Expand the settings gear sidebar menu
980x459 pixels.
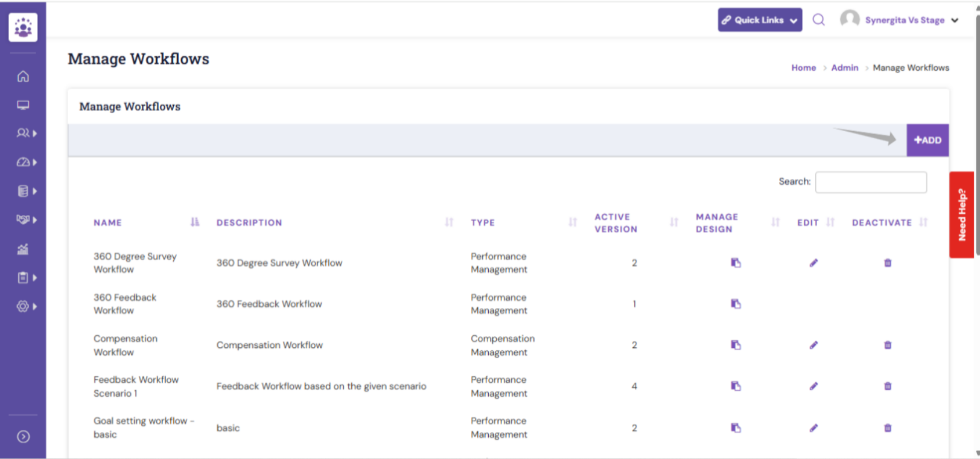click(27, 307)
